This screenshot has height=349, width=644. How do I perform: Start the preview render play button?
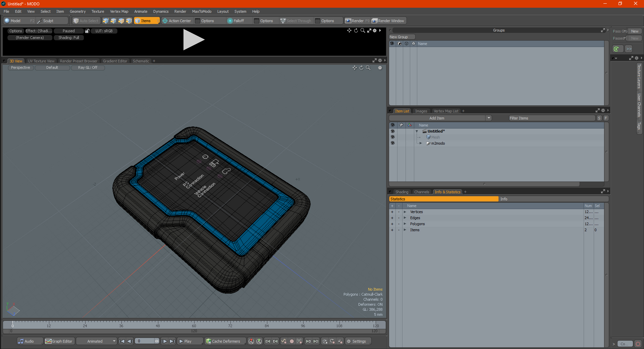click(x=194, y=40)
